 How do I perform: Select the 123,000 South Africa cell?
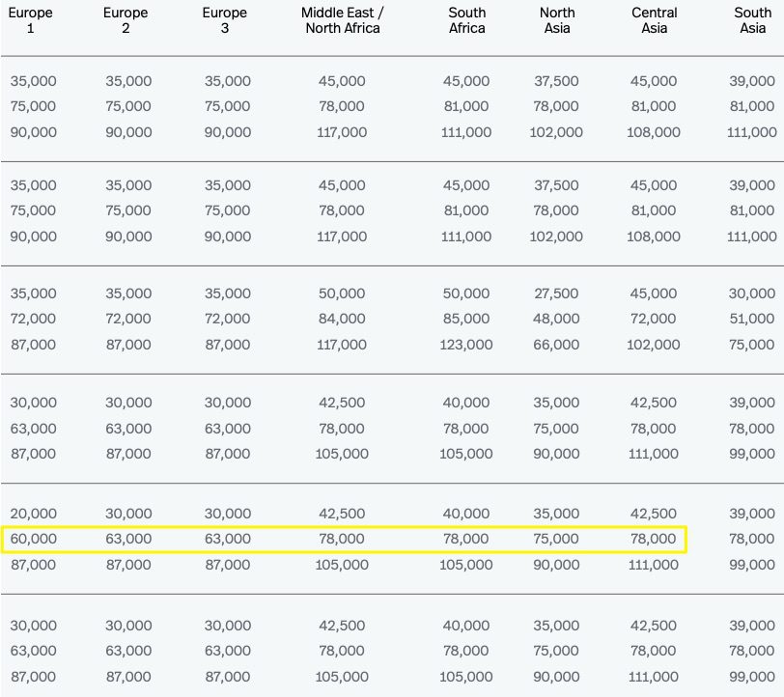tap(466, 345)
